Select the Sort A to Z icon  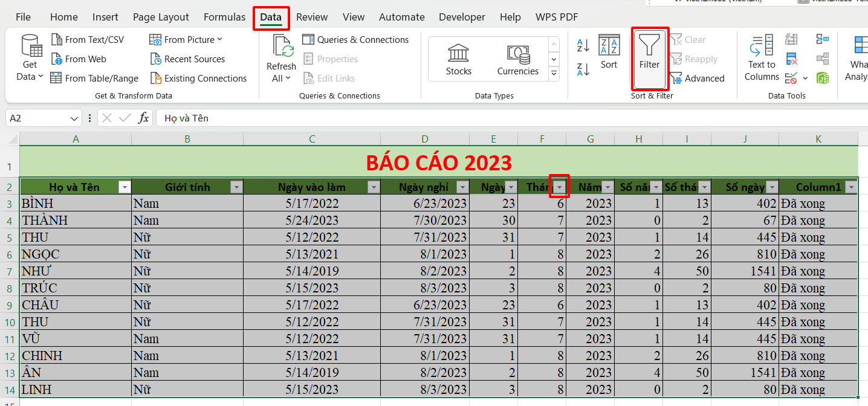[581, 44]
